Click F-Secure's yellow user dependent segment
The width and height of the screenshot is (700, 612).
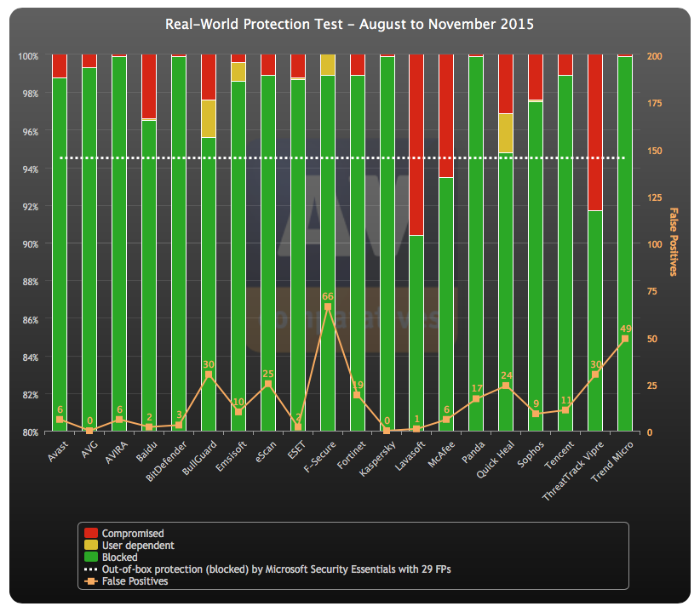328,65
